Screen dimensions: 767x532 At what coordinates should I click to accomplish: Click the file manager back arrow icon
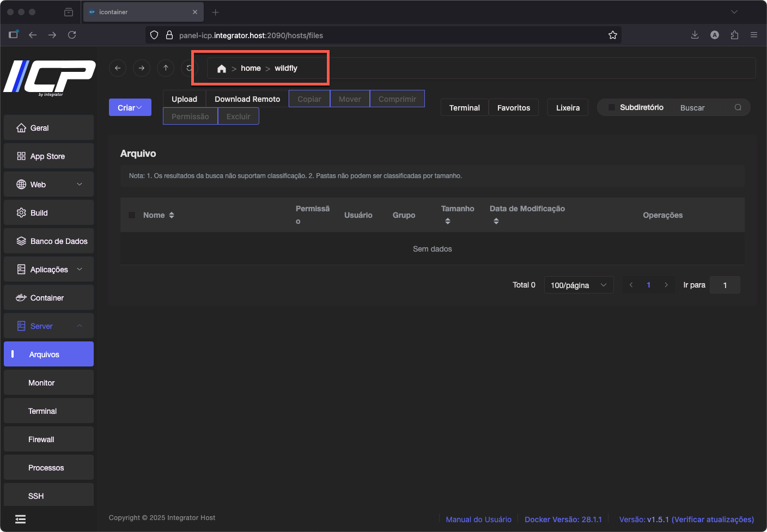tap(118, 68)
